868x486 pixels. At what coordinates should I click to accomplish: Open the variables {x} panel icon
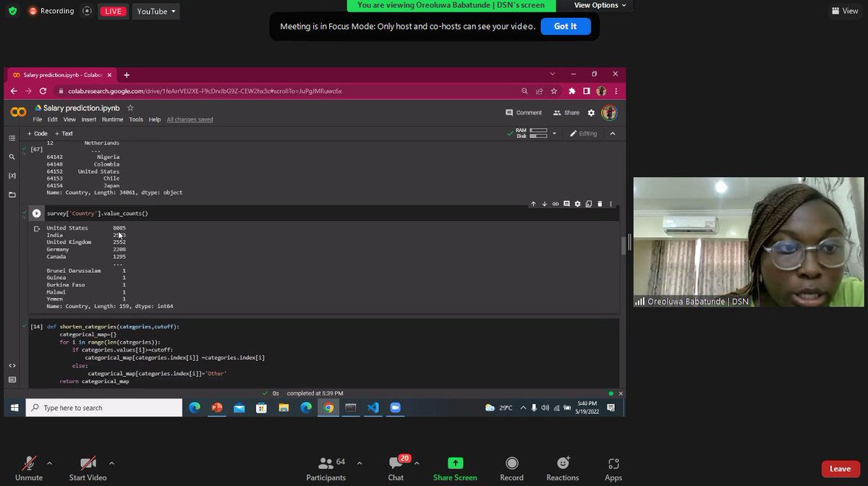[12, 176]
